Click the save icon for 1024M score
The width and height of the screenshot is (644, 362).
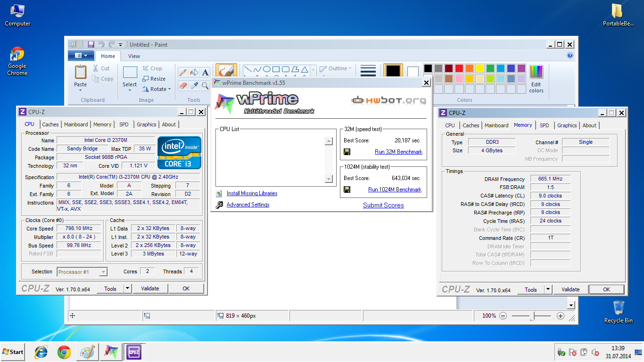347,189
